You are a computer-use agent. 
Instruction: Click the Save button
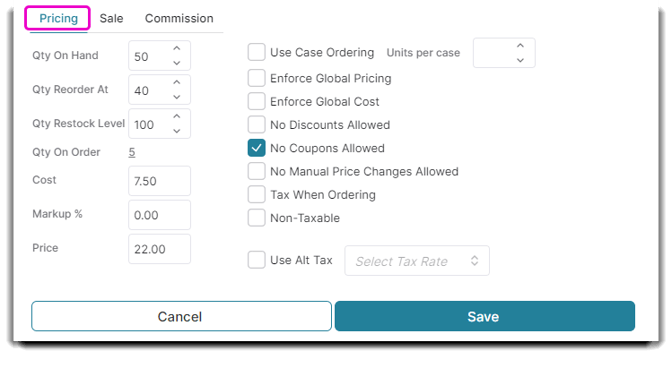(485, 316)
